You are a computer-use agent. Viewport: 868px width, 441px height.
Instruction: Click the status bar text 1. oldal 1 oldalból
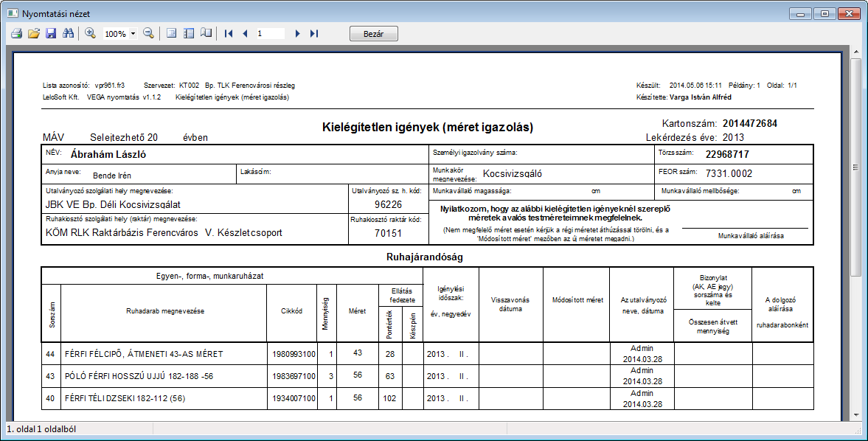coord(41,428)
